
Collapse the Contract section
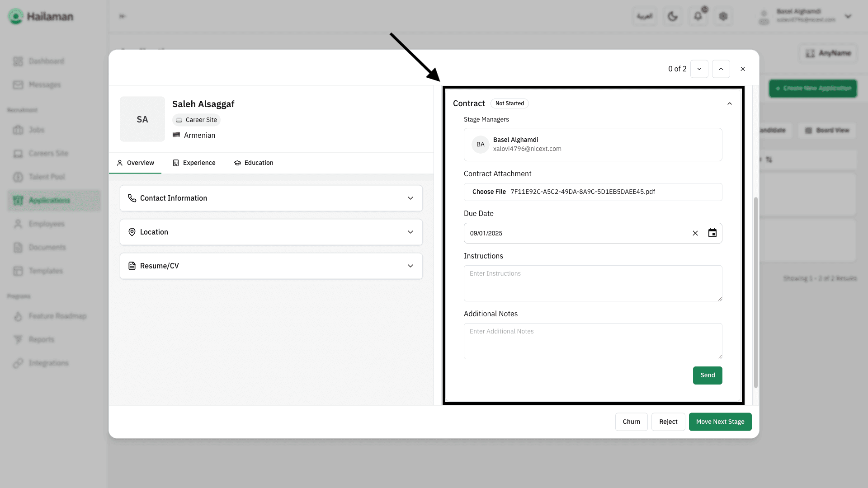[729, 104]
